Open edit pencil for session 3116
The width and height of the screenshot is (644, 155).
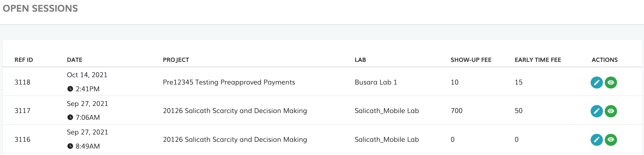pyautogui.click(x=596, y=140)
